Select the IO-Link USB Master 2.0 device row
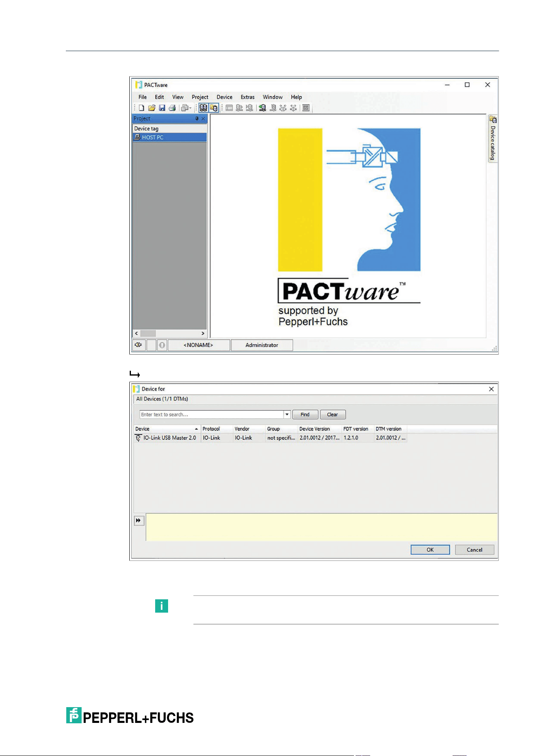The width and height of the screenshot is (535, 756). tap(270, 438)
